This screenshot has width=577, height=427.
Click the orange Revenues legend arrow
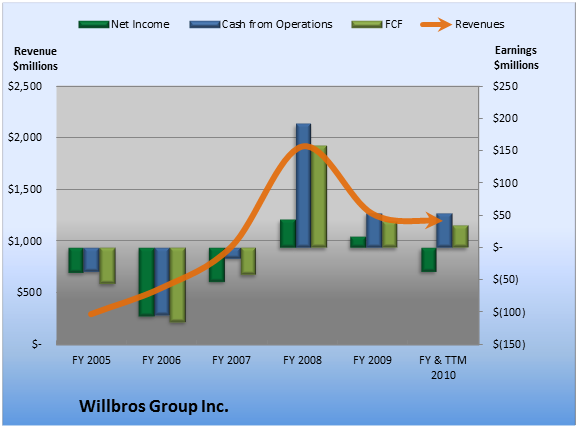click(436, 25)
